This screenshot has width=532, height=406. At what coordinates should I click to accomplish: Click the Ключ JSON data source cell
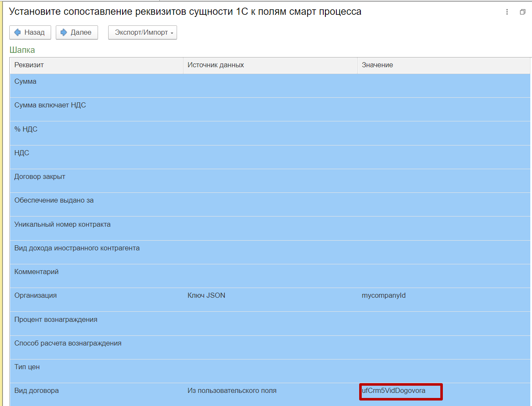point(206,296)
